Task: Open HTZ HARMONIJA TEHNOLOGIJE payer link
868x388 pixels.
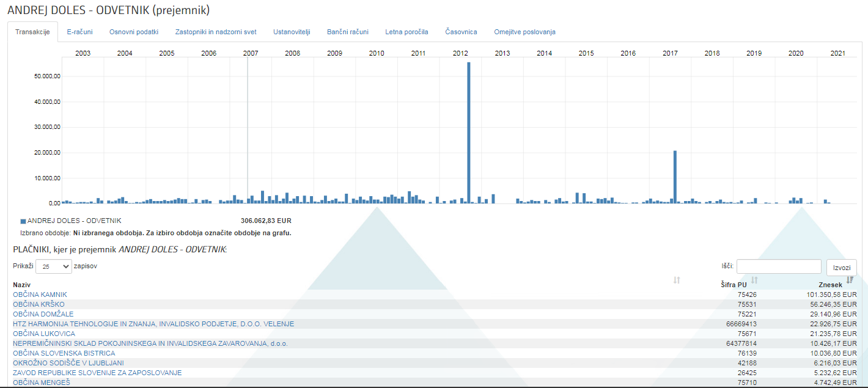Action: [x=153, y=324]
